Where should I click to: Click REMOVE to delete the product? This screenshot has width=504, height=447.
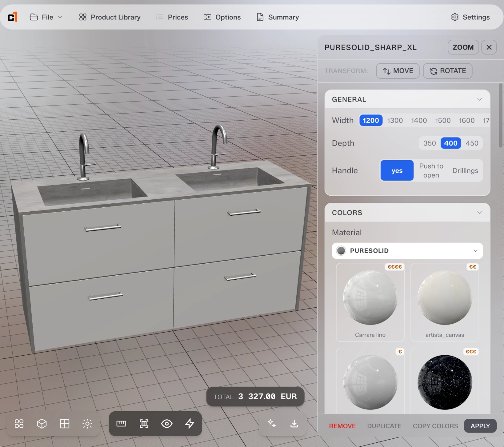pyautogui.click(x=342, y=426)
